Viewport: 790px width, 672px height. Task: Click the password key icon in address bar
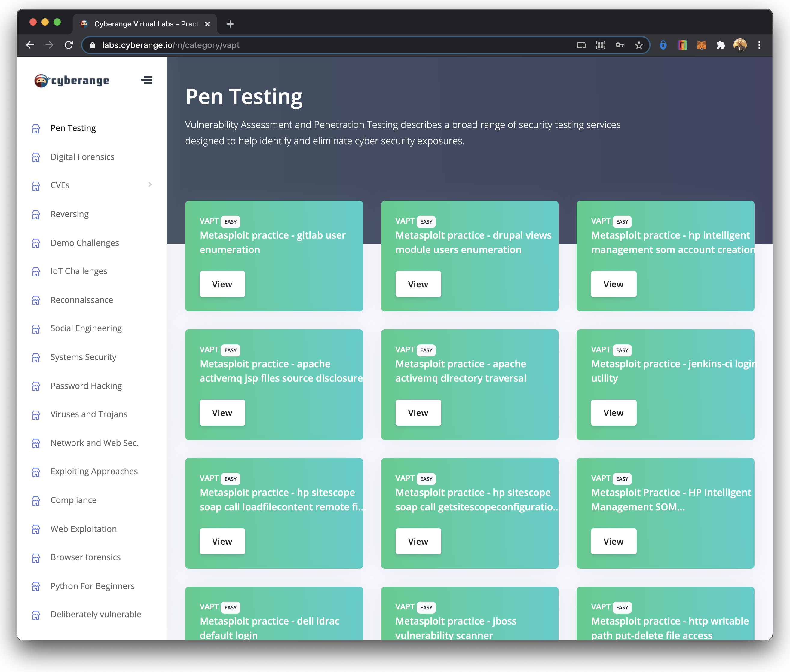(x=620, y=45)
